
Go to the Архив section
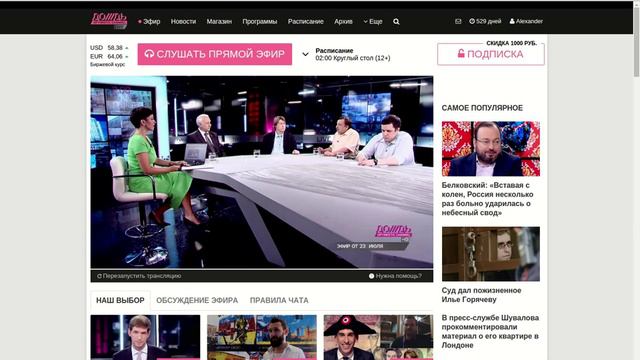(343, 22)
